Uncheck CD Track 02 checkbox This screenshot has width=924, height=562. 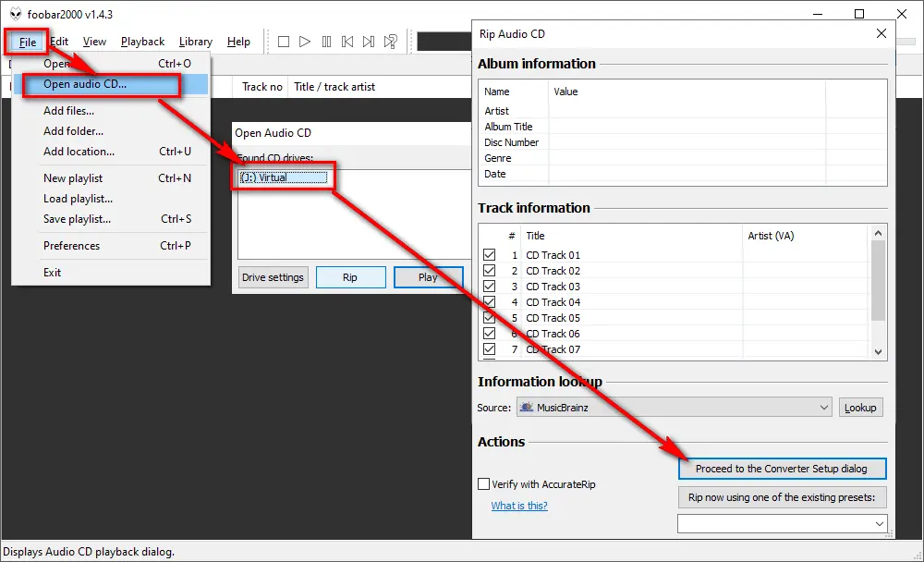(x=489, y=271)
